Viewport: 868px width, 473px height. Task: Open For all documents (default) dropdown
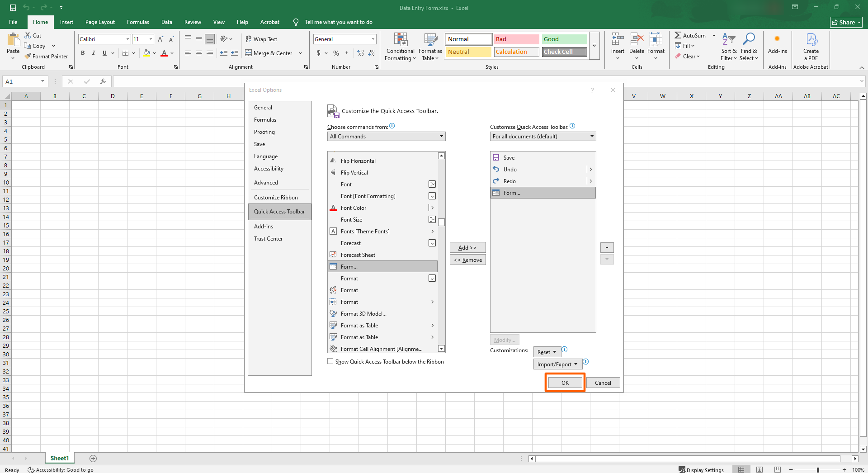(x=543, y=136)
